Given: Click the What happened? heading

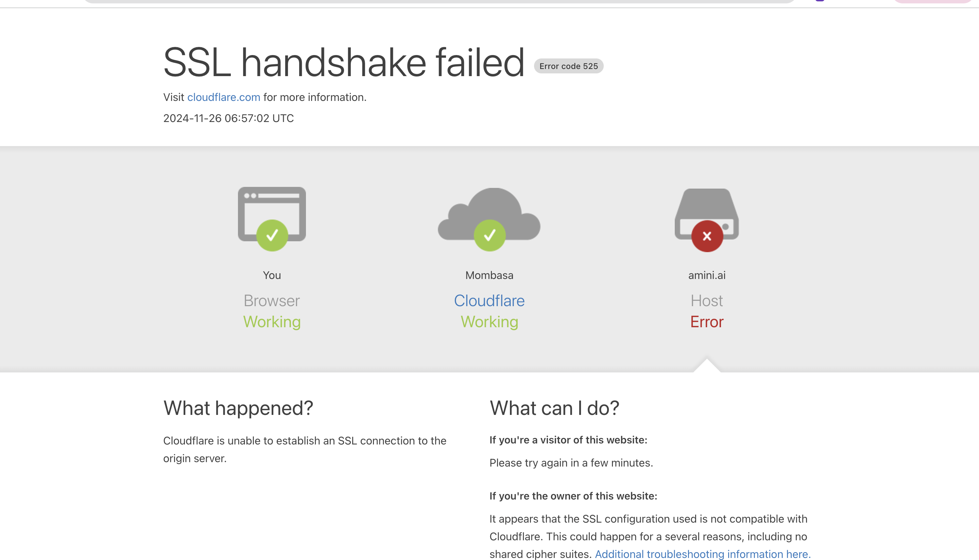Looking at the screenshot, I should [x=238, y=408].
